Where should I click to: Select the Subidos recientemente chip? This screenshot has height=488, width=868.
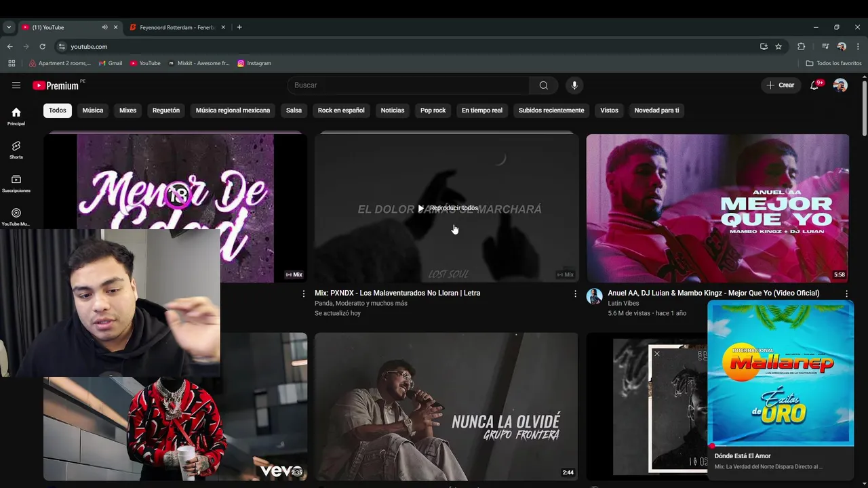point(551,110)
